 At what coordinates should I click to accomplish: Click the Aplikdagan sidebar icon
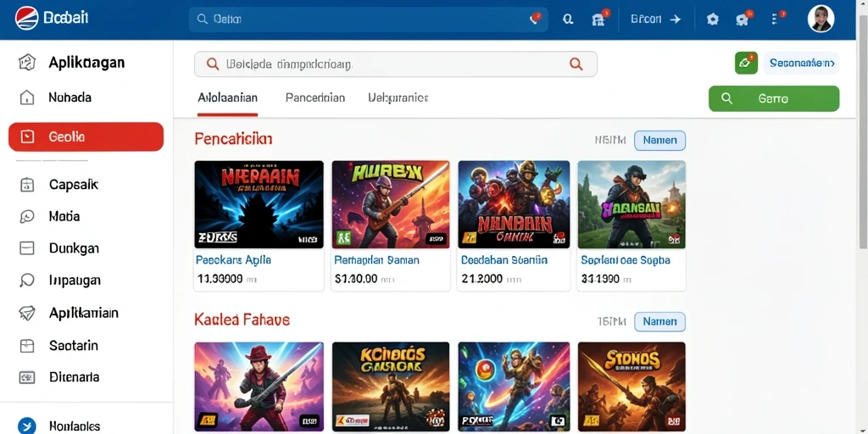tap(27, 63)
